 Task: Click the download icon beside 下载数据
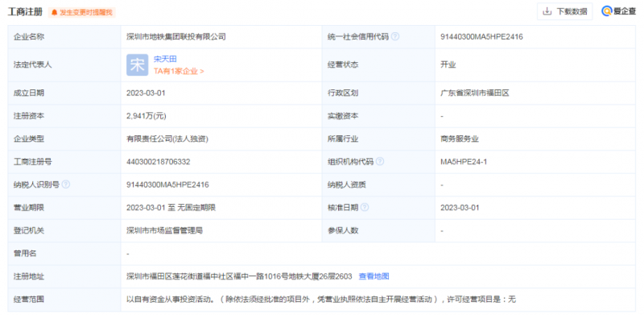point(547,11)
